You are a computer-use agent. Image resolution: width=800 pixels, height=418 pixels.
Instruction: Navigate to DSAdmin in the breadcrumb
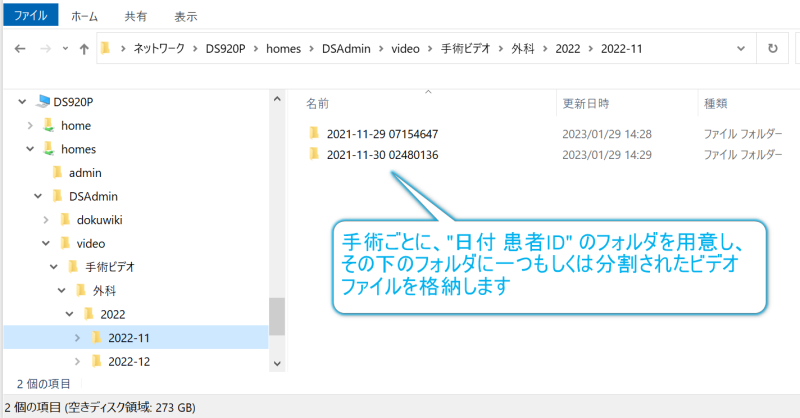point(346,48)
